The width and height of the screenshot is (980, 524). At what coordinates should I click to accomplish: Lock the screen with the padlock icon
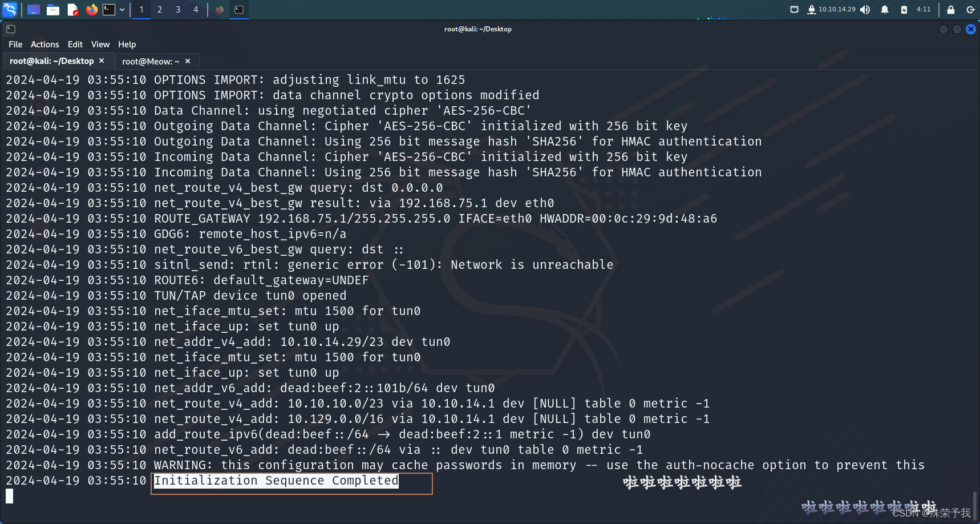(x=950, y=10)
